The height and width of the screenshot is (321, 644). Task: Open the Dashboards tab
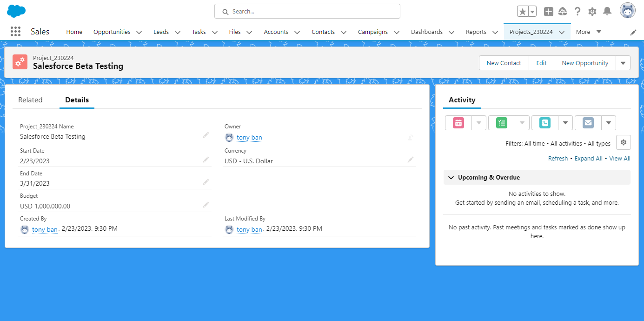pos(427,32)
